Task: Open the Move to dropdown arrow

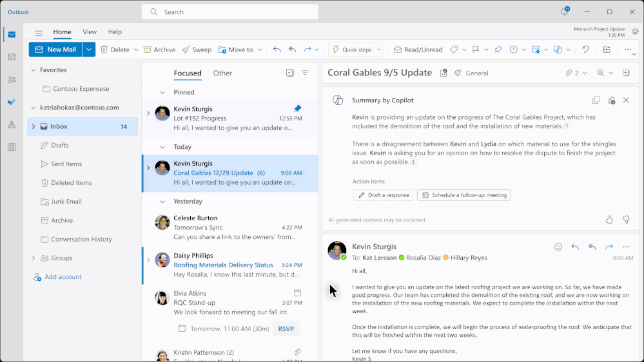Action: click(x=260, y=50)
